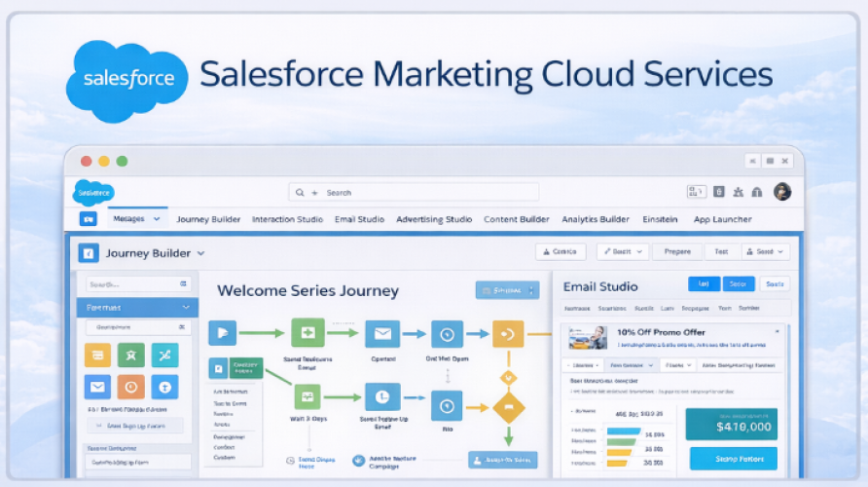
Task: Open the Einstein tab
Action: pyautogui.click(x=660, y=219)
